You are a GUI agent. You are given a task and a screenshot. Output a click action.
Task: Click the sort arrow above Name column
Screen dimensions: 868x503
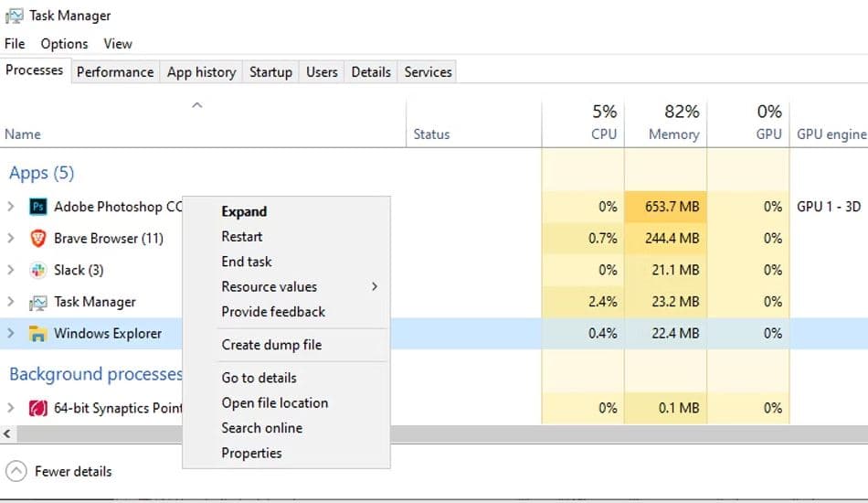(x=197, y=104)
